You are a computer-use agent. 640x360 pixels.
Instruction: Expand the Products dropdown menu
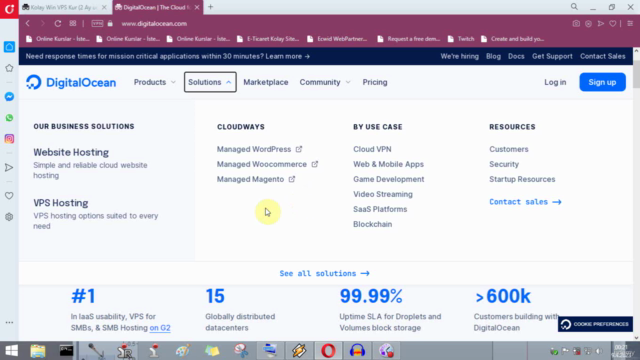[x=155, y=82]
